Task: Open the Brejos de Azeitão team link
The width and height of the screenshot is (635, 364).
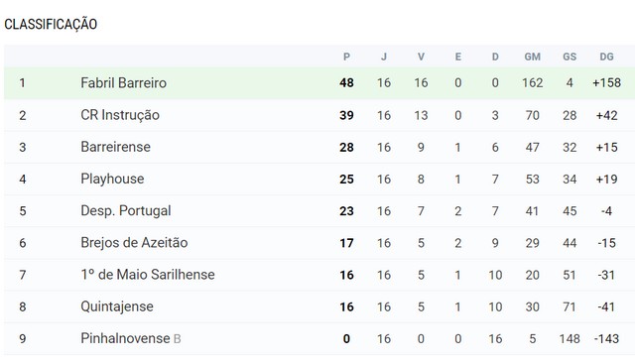Action: [134, 243]
